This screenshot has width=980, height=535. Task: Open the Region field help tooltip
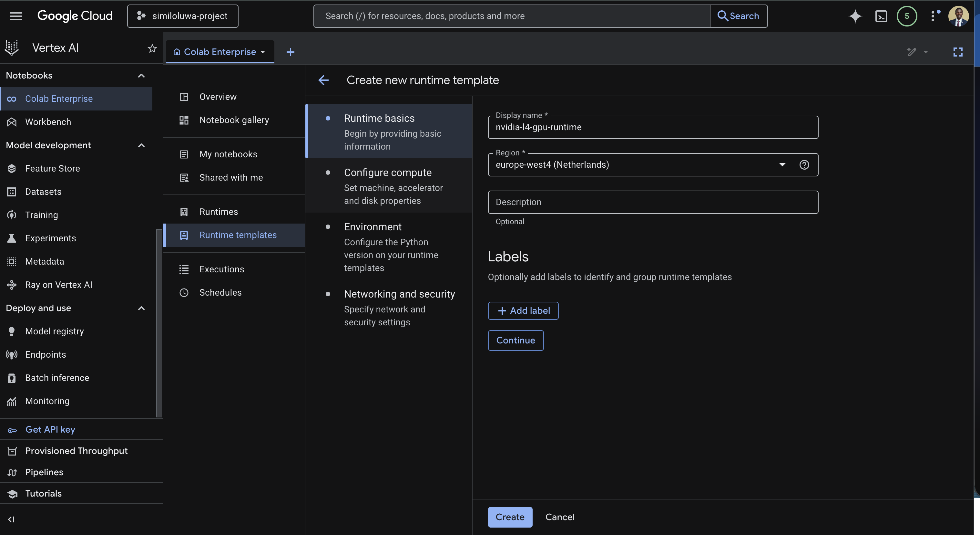(805, 165)
